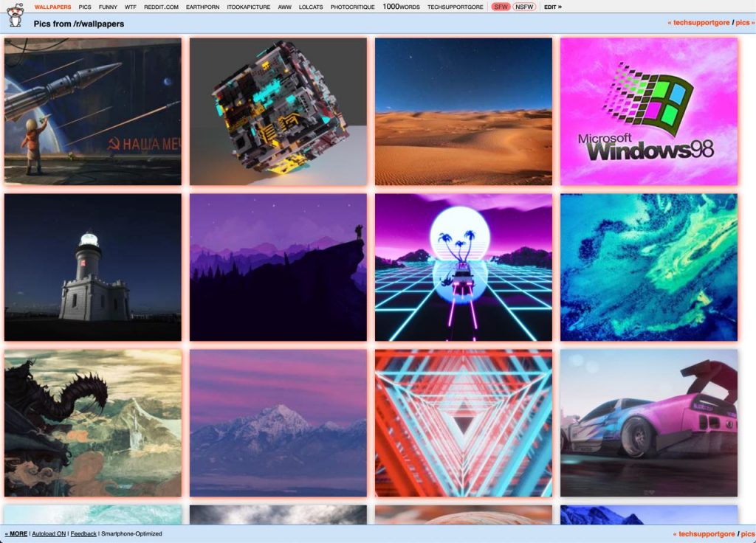Follow the footer pics link
Viewport: 756px width, 543px height.
tap(748, 534)
